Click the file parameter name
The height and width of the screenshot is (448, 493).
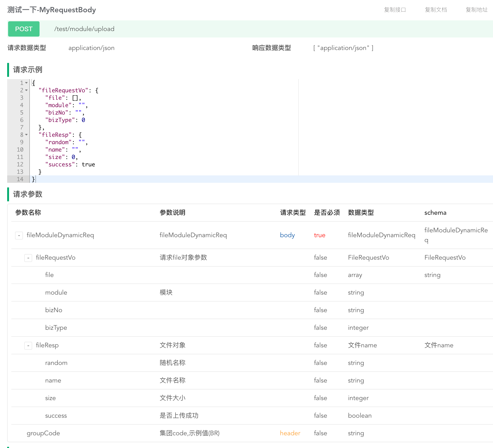(x=49, y=275)
